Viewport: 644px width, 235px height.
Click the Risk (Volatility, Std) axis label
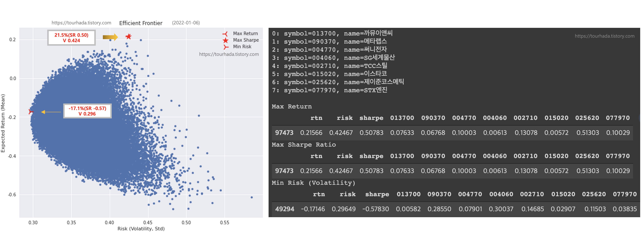coord(141,229)
